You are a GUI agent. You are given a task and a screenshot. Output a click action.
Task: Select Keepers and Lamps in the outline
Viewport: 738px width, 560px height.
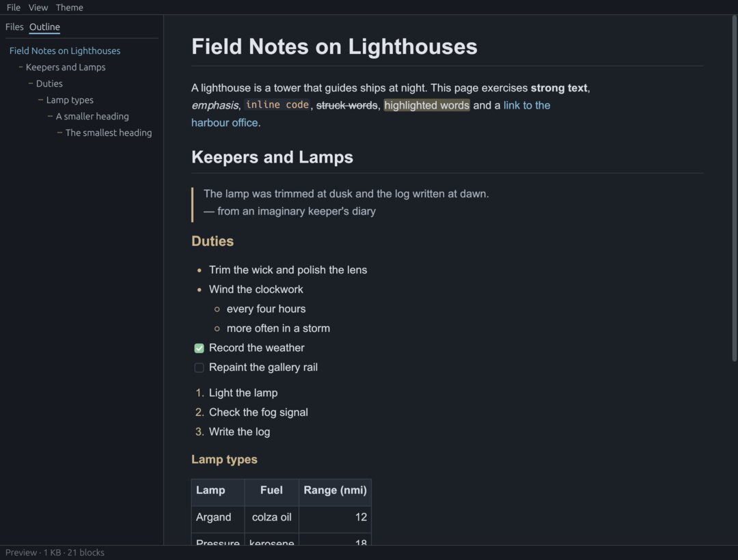pyautogui.click(x=66, y=67)
